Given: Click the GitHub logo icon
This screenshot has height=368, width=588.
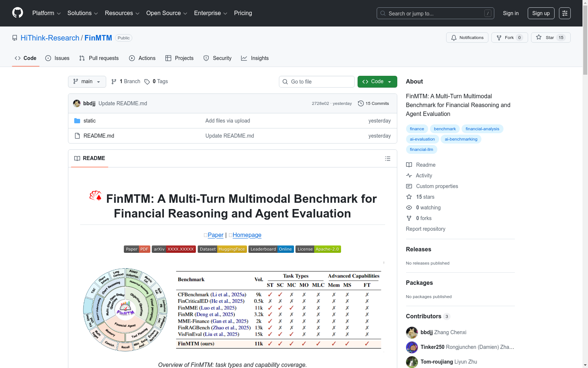Looking at the screenshot, I should click(x=18, y=13).
